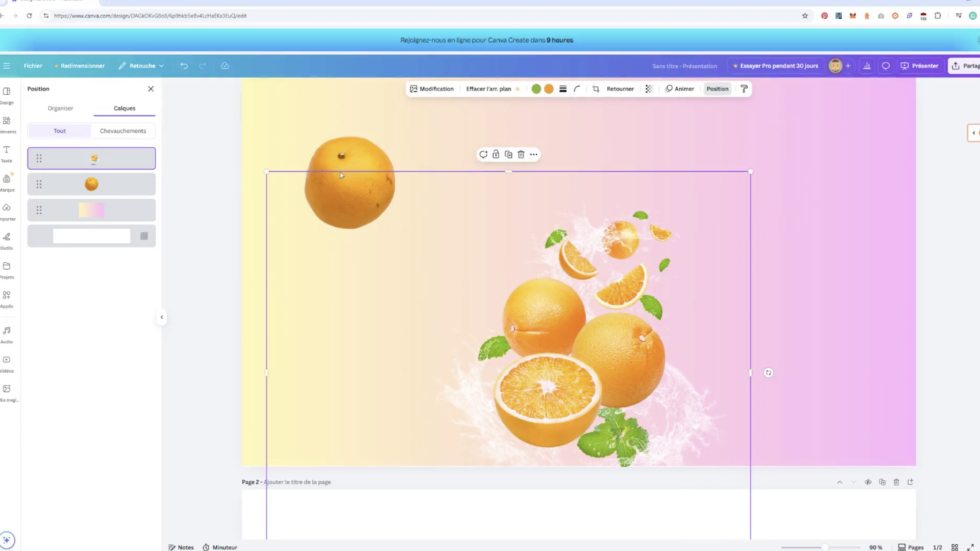
Task: Open the Design sidebar panel
Action: click(7, 95)
